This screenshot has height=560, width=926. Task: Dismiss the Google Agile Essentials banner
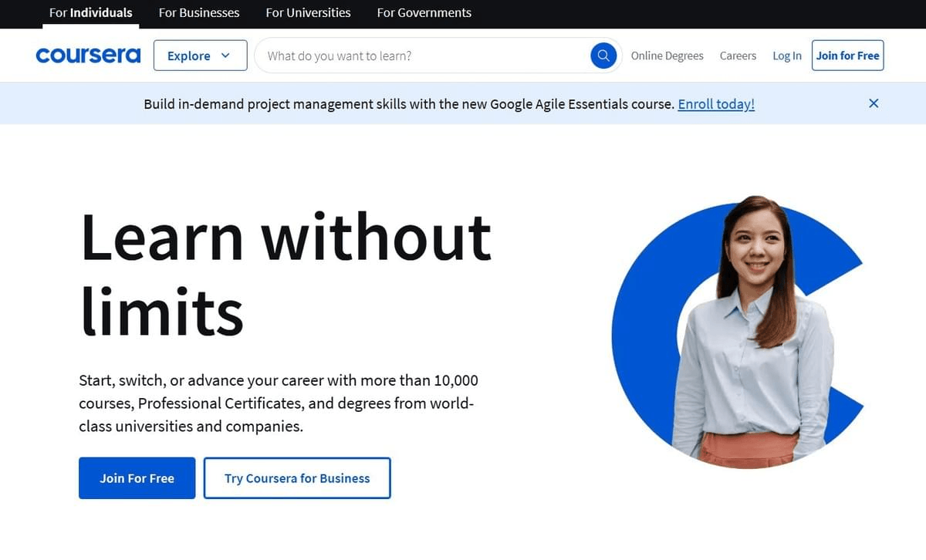click(x=873, y=103)
